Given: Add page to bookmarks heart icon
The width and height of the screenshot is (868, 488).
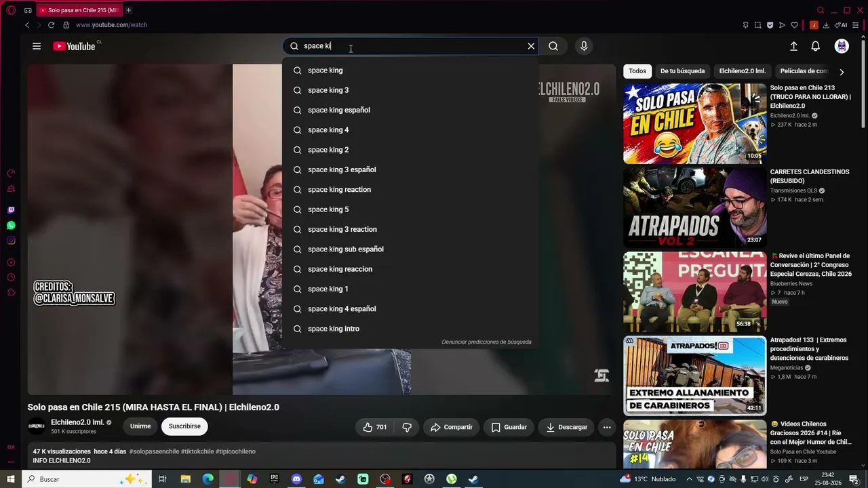Looking at the screenshot, I should tap(794, 25).
